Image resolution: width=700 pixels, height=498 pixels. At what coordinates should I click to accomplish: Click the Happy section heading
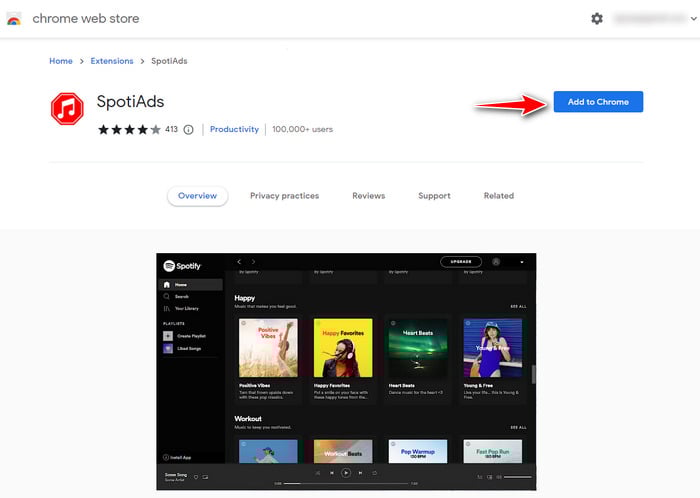click(x=245, y=298)
